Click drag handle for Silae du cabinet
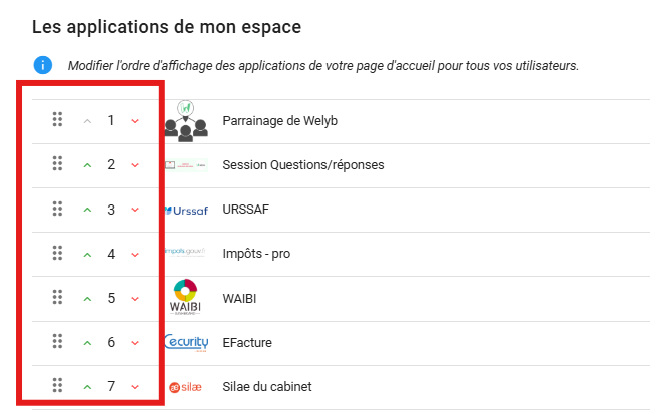 57,385
